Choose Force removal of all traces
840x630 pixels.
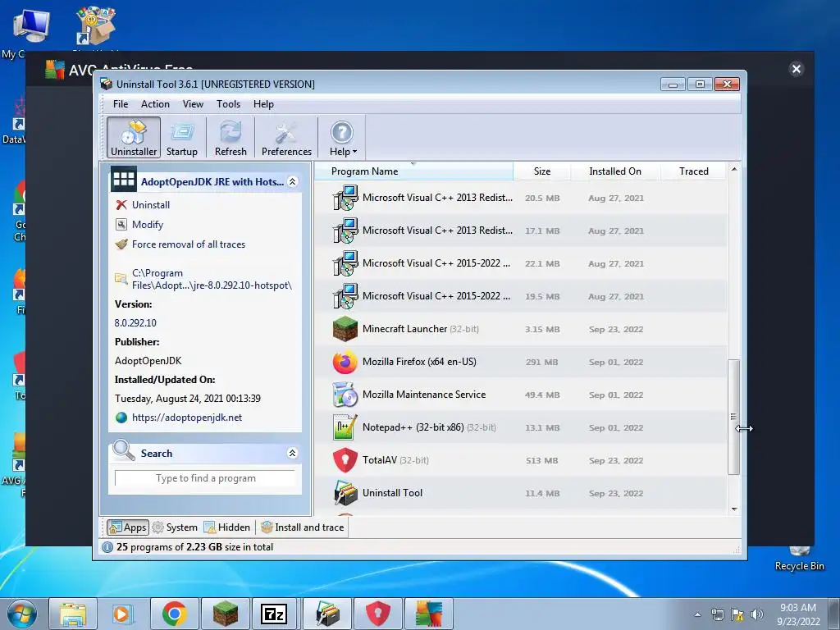click(x=188, y=244)
